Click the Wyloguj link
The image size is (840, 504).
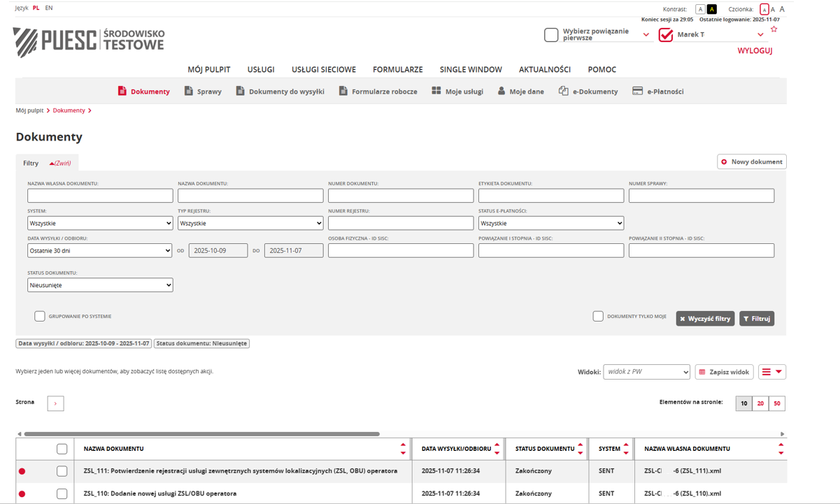755,50
